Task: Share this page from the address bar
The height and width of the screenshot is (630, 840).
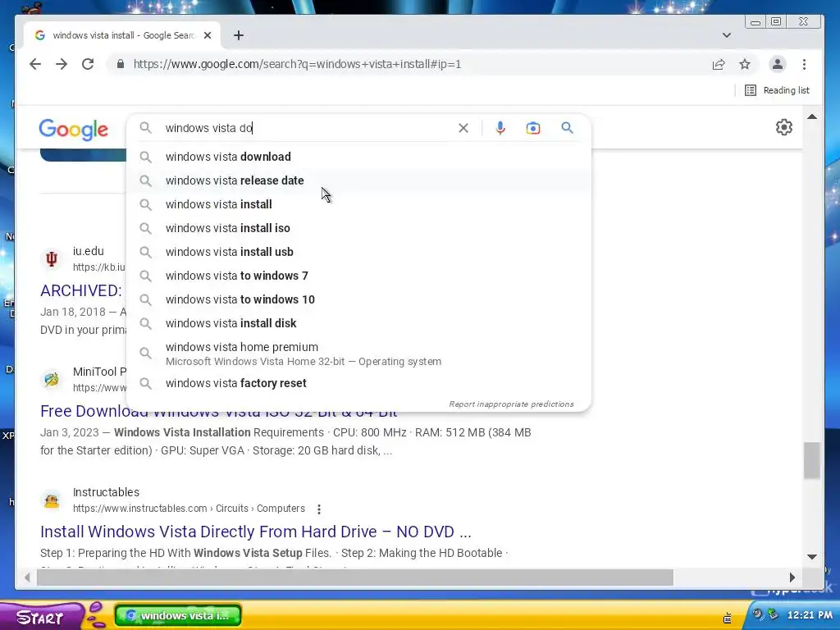Action: (x=719, y=64)
